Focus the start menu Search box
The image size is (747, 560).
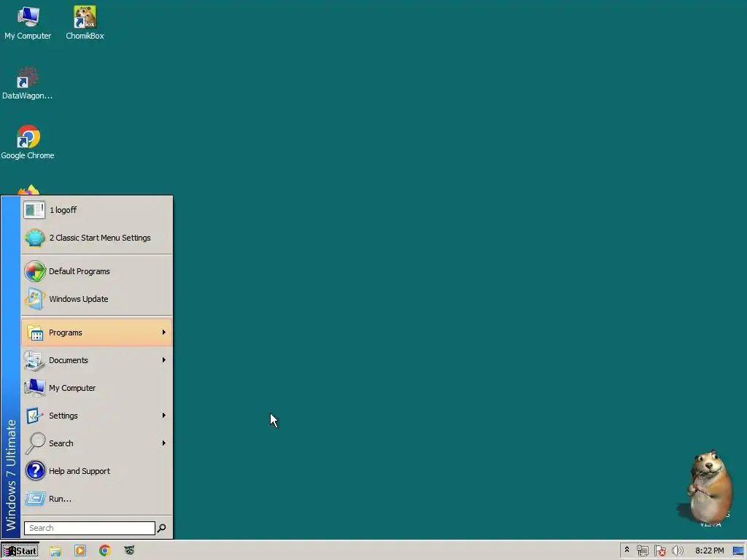tap(90, 528)
